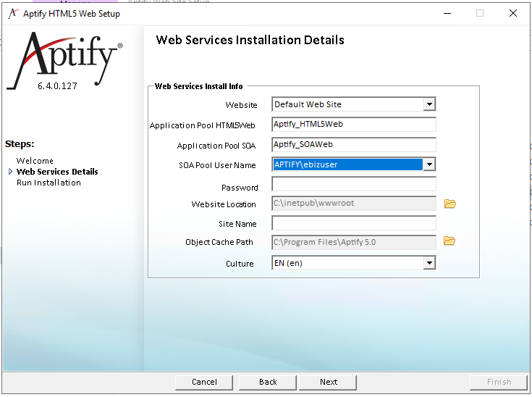The width and height of the screenshot is (532, 397).
Task: Click the version text 6.4.0.127
Action: (57, 86)
